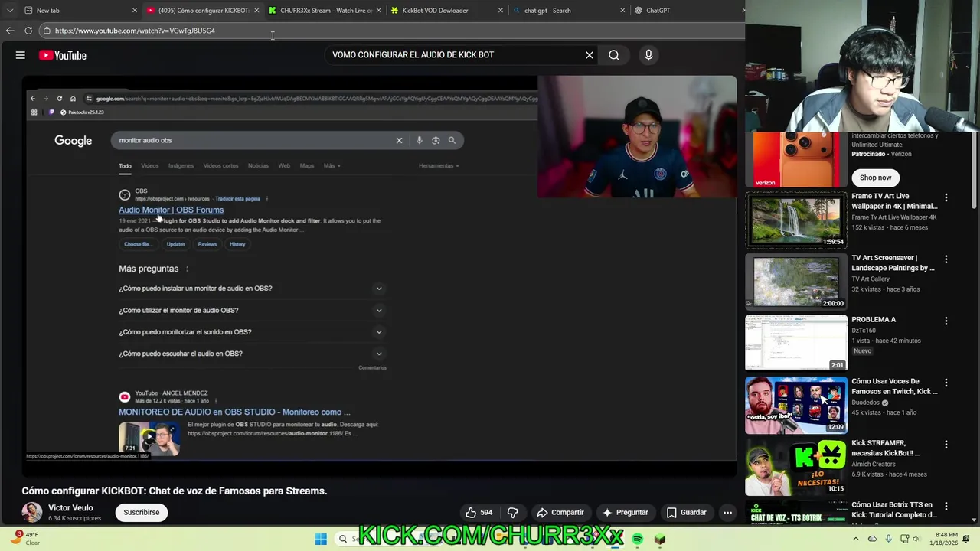Screen dimensions: 980x551
Task: Start voice search with microphone icon
Action: [648, 55]
